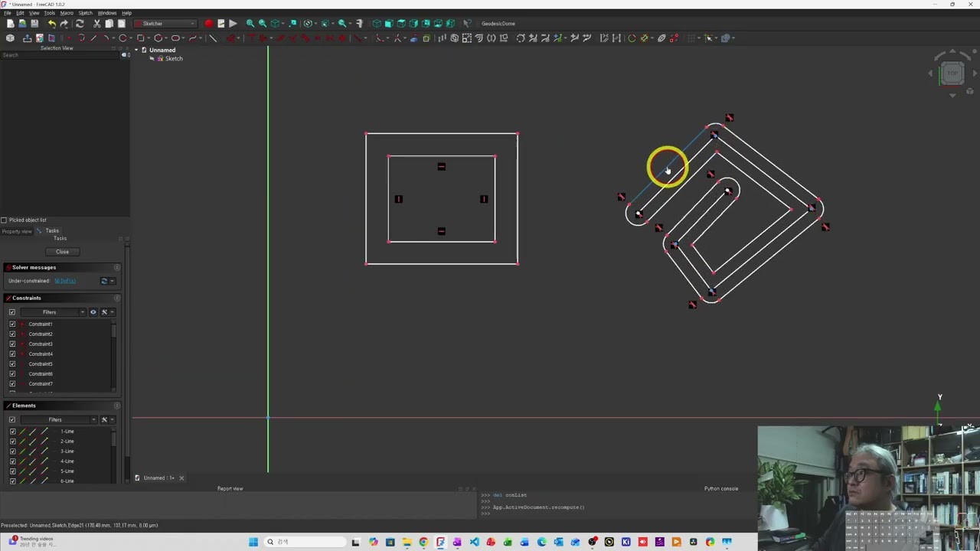The height and width of the screenshot is (551, 980).
Task: Collapse the Solver messages section
Action: (x=116, y=267)
